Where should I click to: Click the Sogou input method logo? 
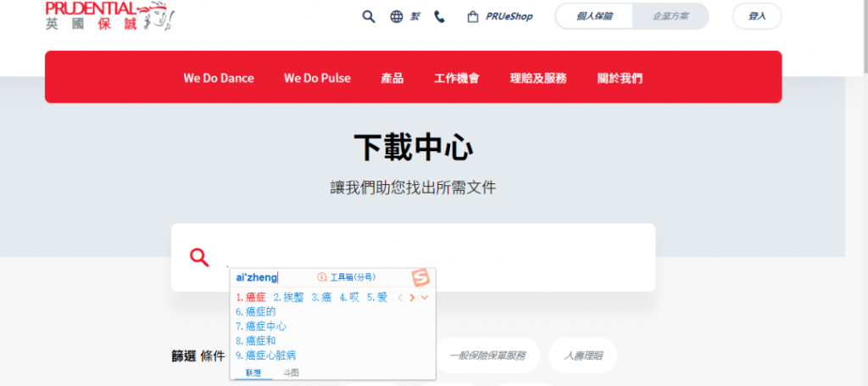click(420, 277)
